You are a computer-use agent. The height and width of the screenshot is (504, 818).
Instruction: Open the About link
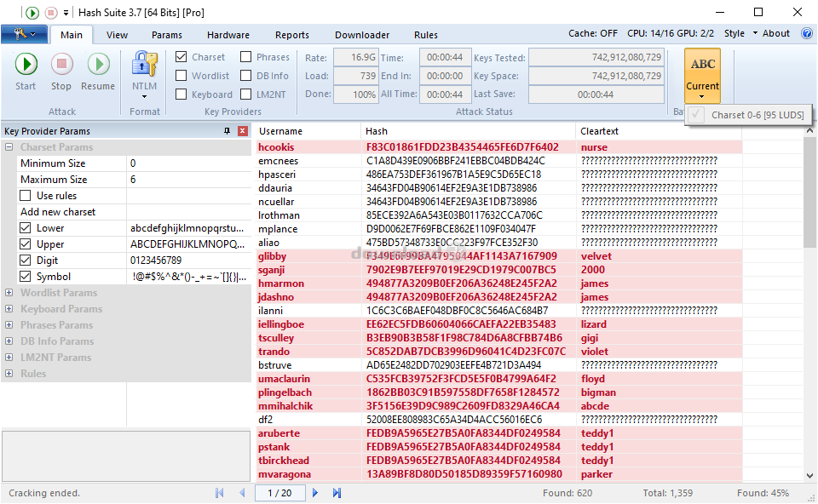click(x=775, y=33)
